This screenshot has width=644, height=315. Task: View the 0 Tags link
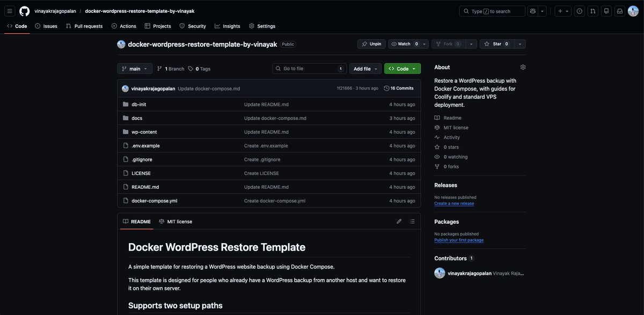(199, 69)
